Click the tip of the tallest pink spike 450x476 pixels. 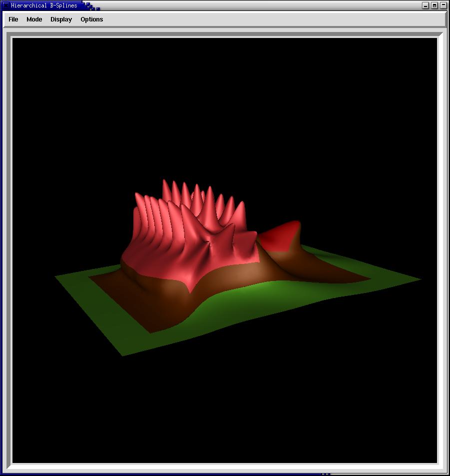coord(164,181)
